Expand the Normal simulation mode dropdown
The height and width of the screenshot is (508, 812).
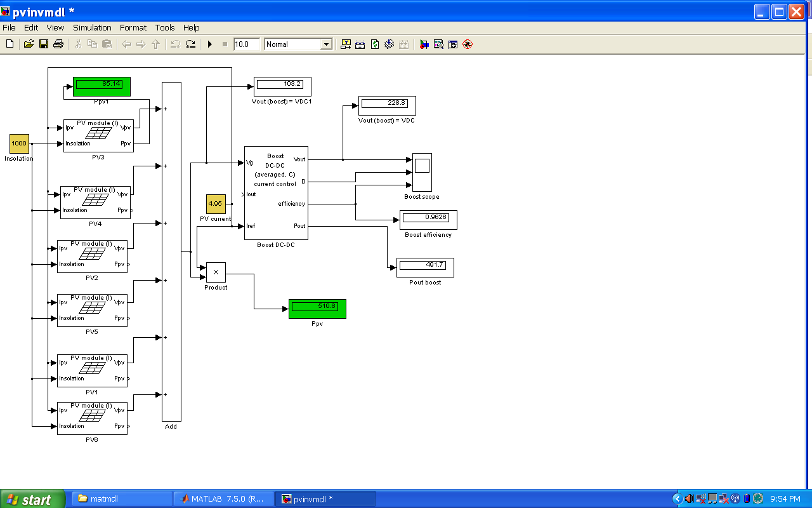pyautogui.click(x=326, y=44)
